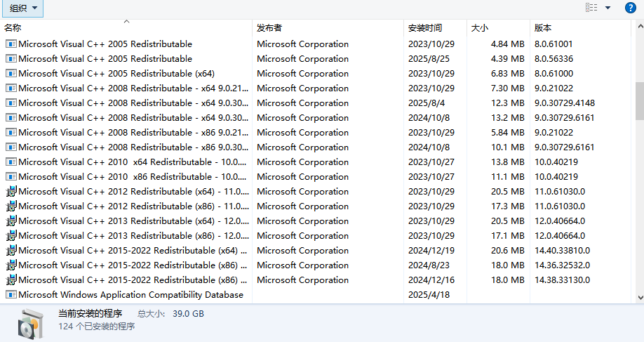Open the 组织 dropdown menu
The image size is (644, 342).
(x=22, y=8)
